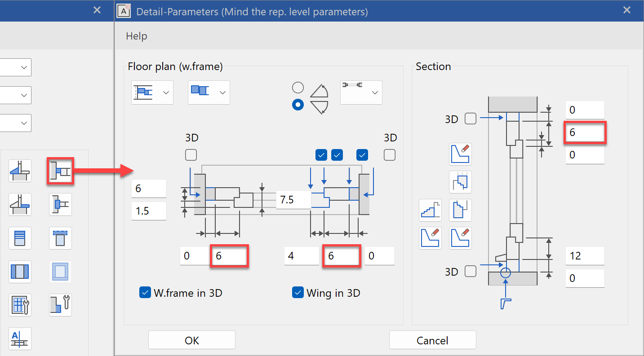Uncheck the Wing in 3D checkbox
This screenshot has width=644, height=356.
click(298, 293)
